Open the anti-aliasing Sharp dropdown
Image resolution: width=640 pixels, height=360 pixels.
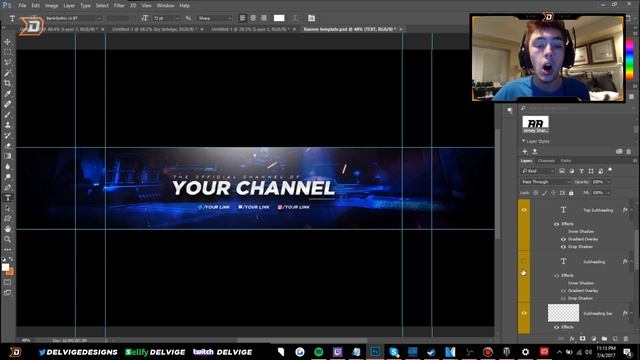click(x=215, y=18)
